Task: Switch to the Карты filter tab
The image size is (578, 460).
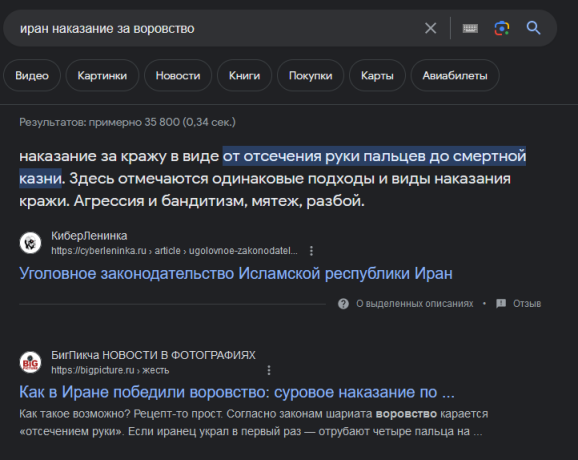Action: [x=377, y=76]
